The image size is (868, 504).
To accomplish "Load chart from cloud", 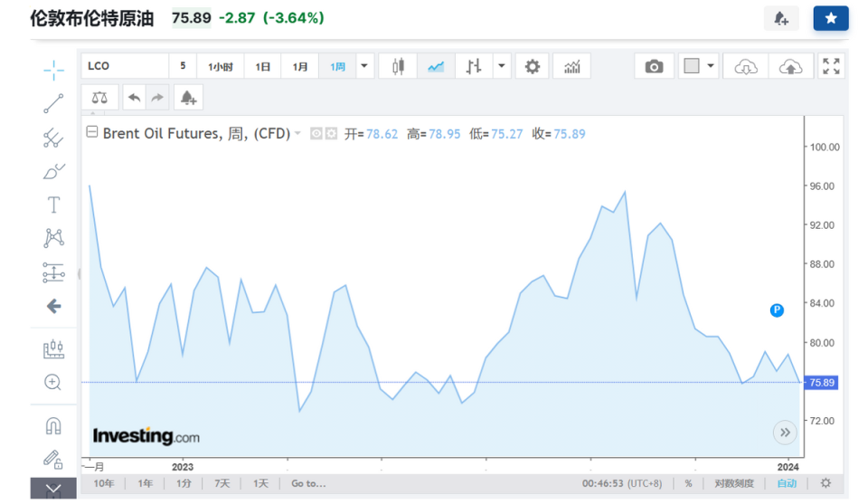I will click(746, 66).
